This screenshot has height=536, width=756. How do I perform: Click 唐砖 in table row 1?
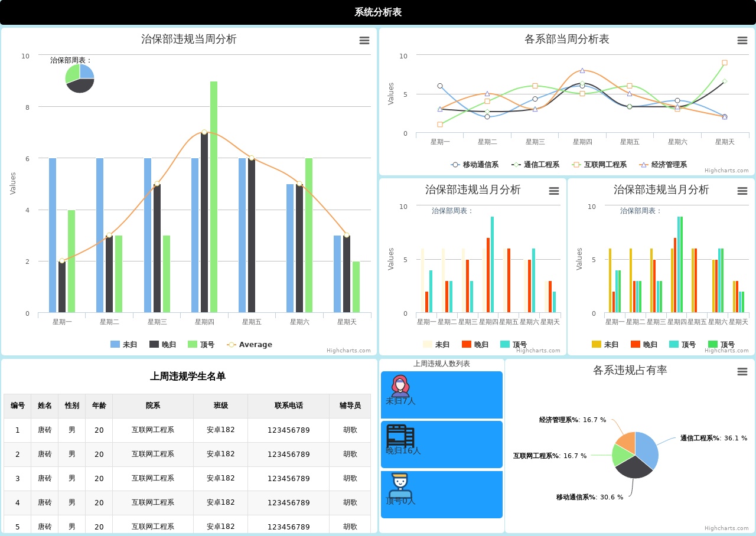coord(45,430)
